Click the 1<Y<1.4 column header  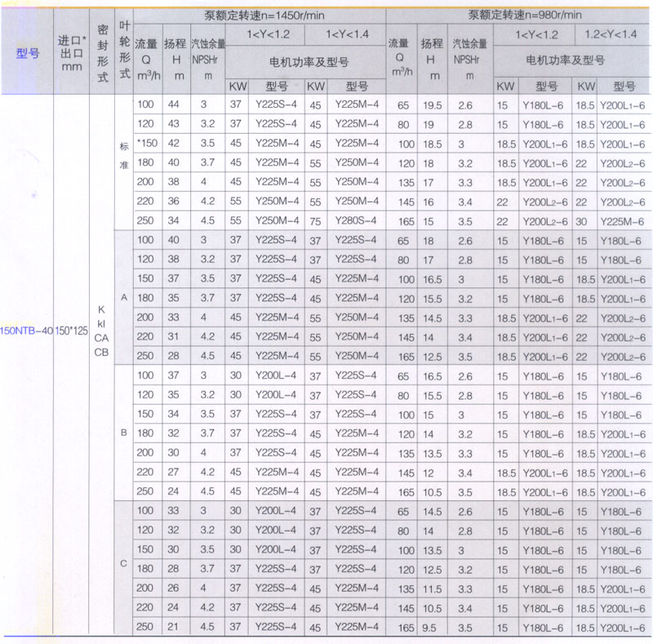point(345,34)
